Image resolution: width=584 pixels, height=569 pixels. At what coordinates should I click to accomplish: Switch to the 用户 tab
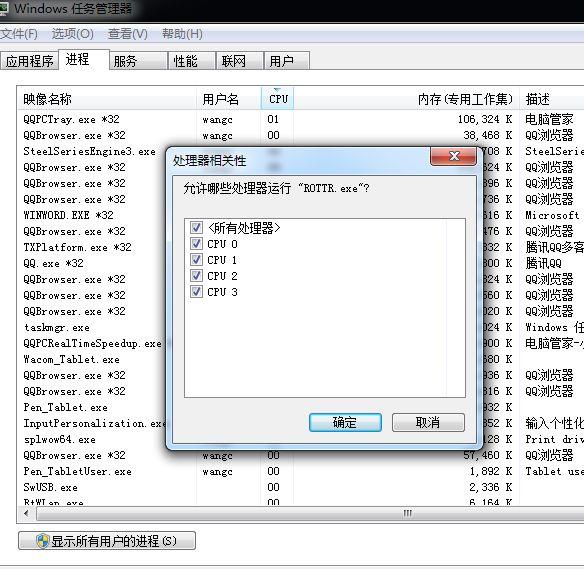coord(287,61)
